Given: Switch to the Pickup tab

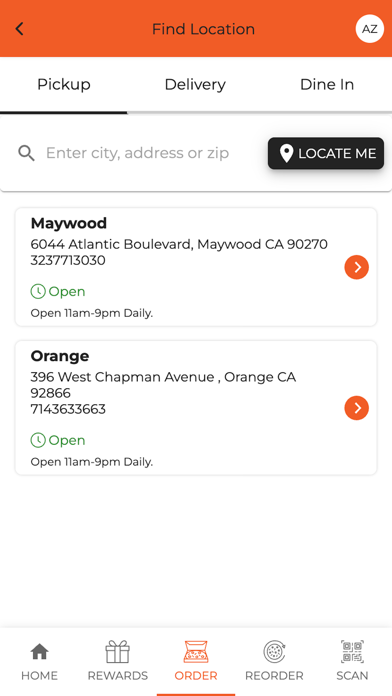Looking at the screenshot, I should point(63,84).
